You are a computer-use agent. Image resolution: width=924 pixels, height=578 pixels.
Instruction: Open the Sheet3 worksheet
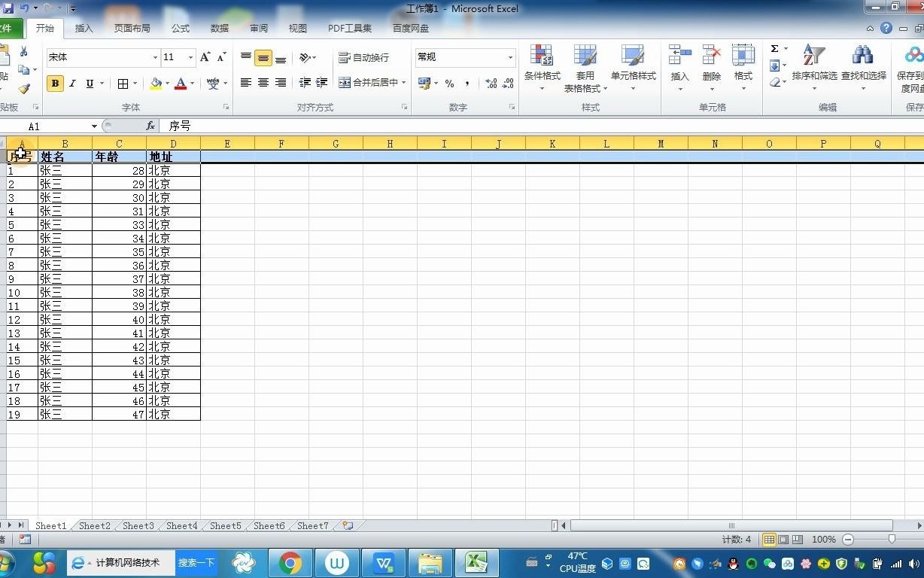click(137, 525)
